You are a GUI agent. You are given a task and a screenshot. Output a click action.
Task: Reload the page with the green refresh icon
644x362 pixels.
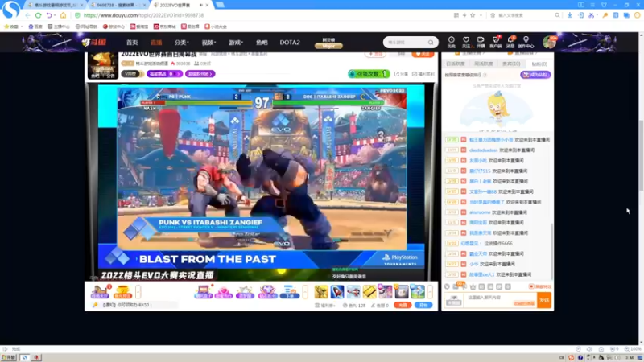click(x=38, y=15)
